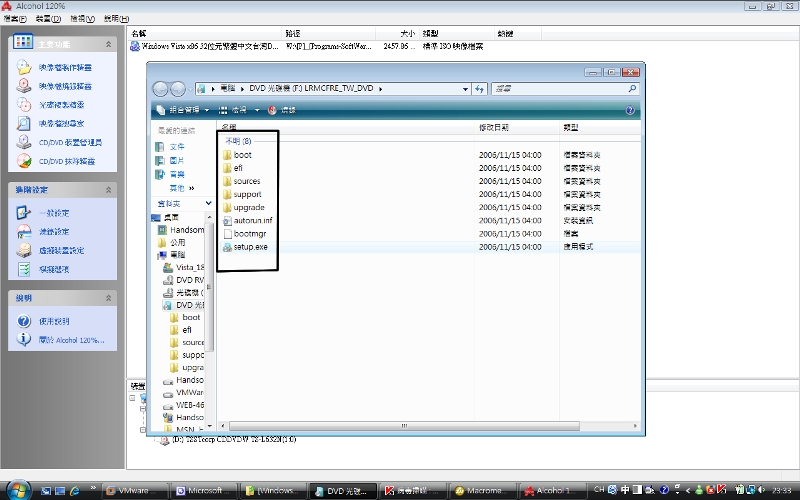The image size is (800, 500).
Task: Collapse the options settings panel chevron
Action: (108, 190)
